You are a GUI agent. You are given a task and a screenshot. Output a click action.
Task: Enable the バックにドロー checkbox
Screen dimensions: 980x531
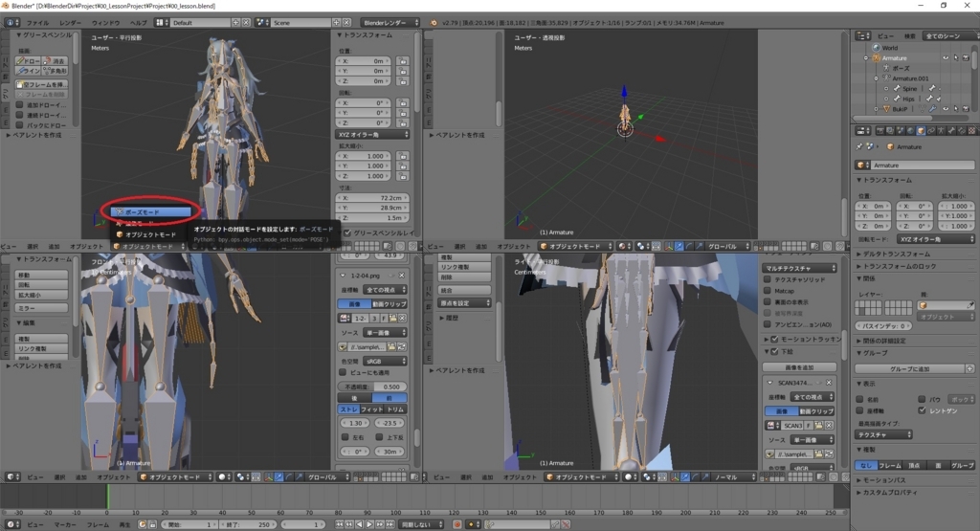tap(19, 125)
